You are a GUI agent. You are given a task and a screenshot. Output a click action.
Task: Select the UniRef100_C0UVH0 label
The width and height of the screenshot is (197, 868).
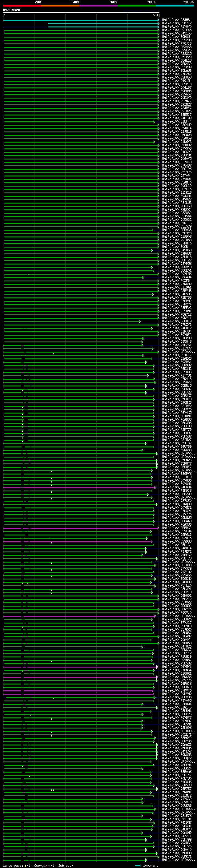[176, 694]
